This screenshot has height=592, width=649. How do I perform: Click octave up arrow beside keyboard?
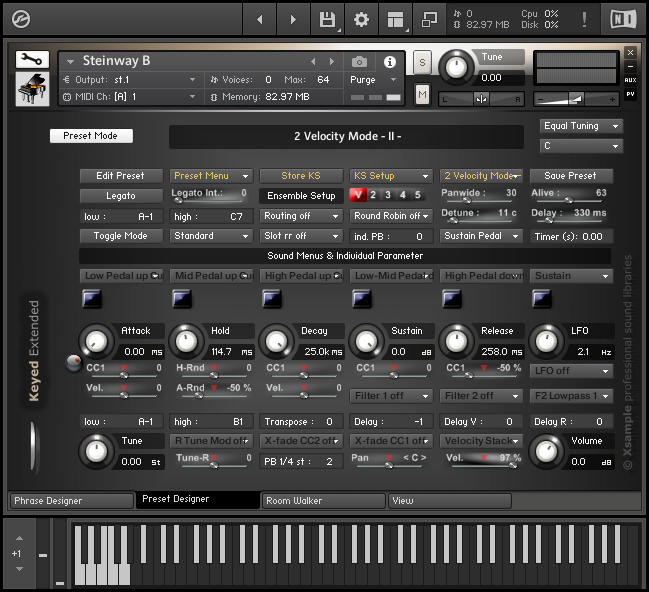[x=19, y=538]
